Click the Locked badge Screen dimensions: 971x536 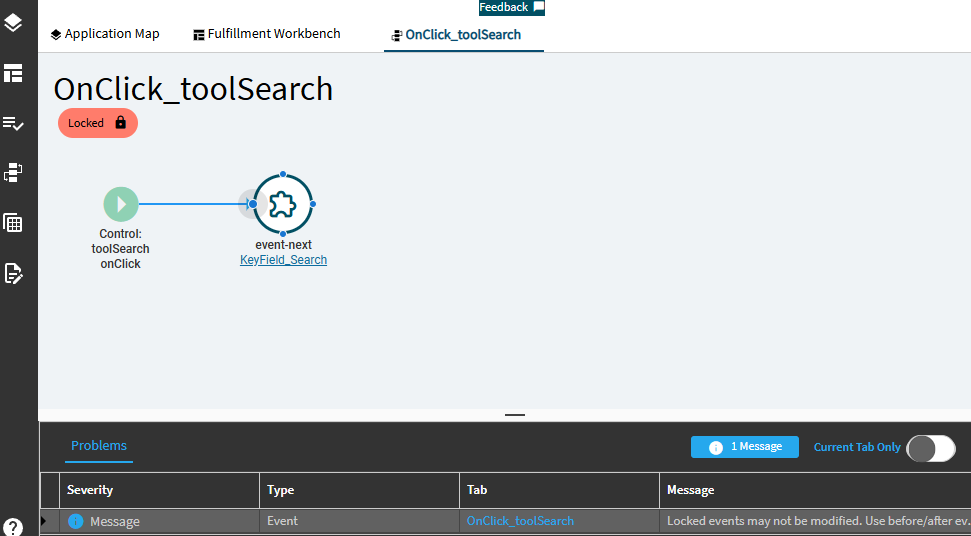[x=98, y=123]
